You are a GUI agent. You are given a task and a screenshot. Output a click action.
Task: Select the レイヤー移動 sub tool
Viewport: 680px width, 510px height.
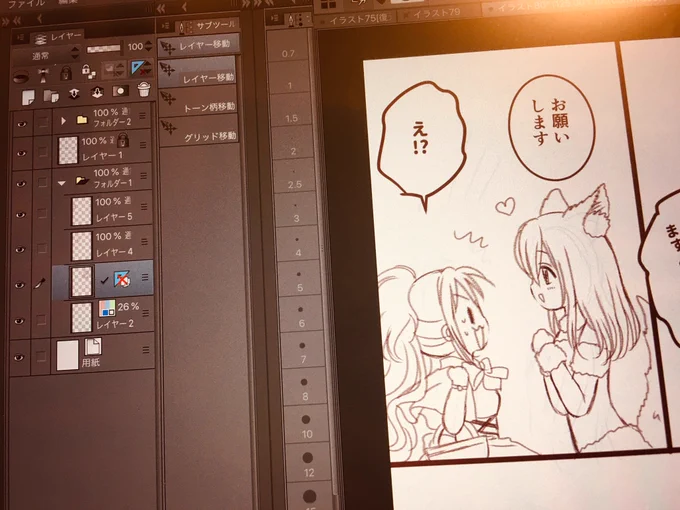click(198, 72)
